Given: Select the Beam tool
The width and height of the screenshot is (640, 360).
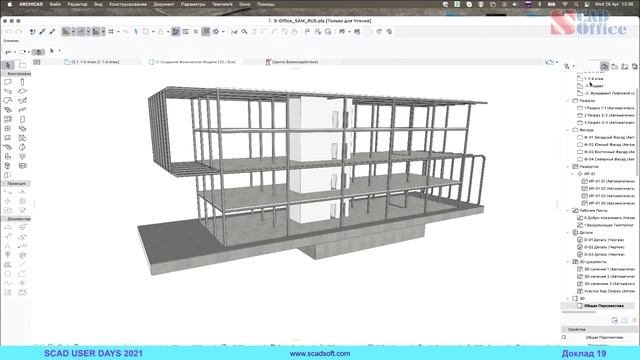Looking at the screenshot, I should (x=8, y=91).
